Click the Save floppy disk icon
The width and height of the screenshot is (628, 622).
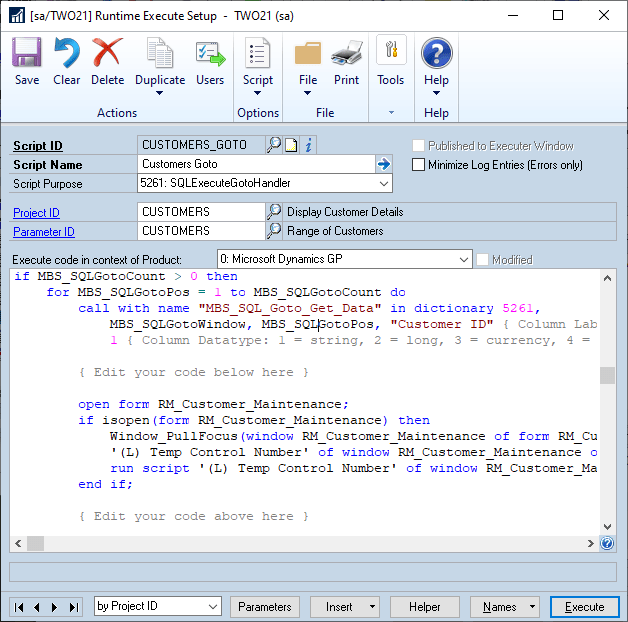[x=27, y=52]
